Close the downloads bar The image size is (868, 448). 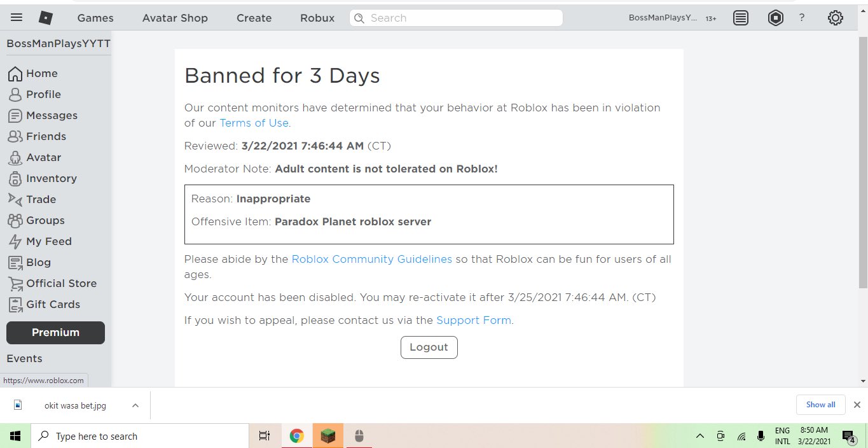(x=857, y=405)
